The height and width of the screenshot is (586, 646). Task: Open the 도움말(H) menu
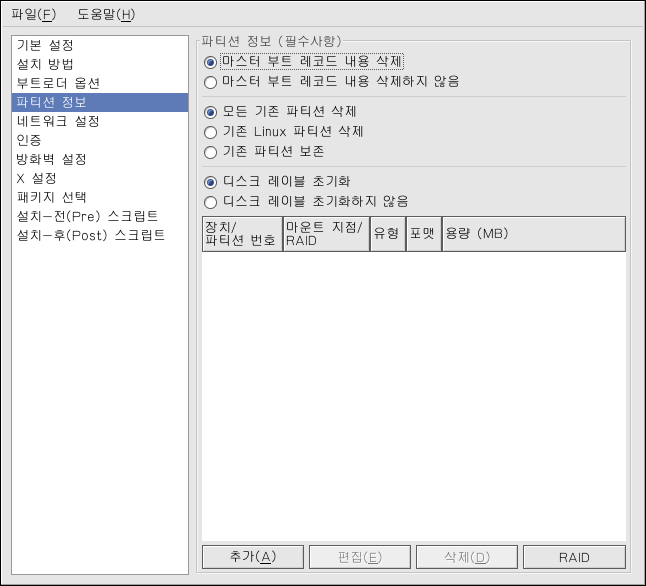coord(105,15)
